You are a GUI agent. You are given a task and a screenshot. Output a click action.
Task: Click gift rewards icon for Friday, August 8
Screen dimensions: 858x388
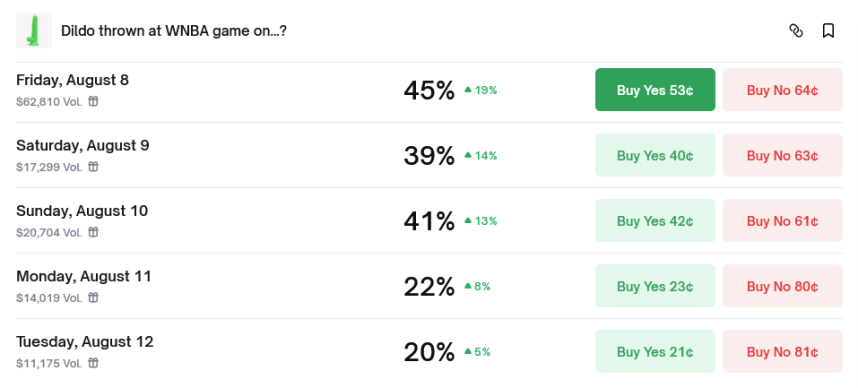[94, 101]
